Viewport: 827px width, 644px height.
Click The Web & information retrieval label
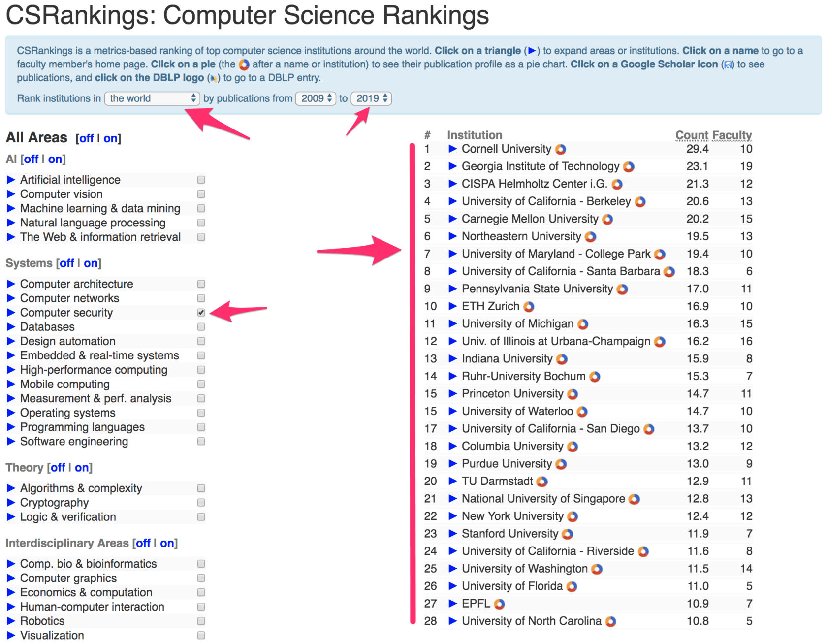click(x=100, y=237)
